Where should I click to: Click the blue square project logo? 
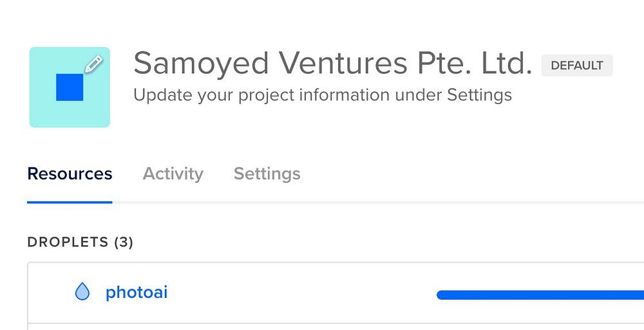[x=70, y=87]
